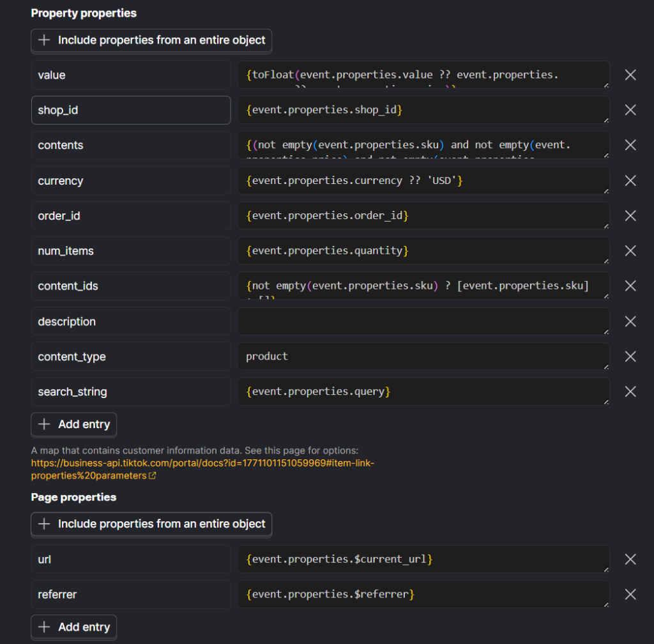Viewport: 654px width, 644px height.
Task: Delete the num_items entry
Action: pos(630,251)
